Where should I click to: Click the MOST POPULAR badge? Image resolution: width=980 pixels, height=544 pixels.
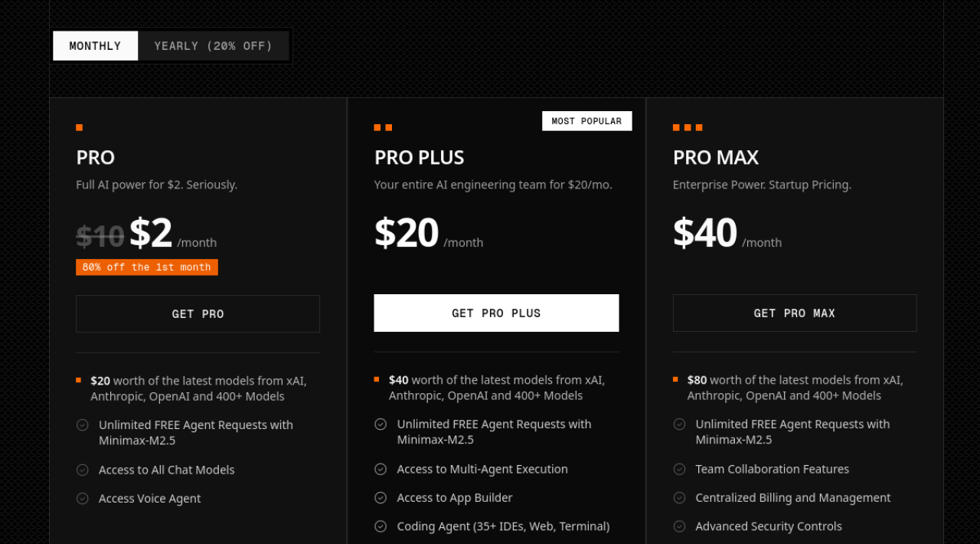coord(586,120)
